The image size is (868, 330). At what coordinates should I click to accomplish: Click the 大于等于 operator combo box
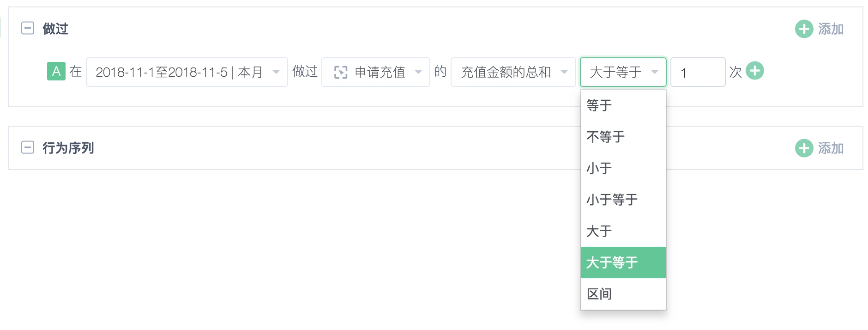623,72
